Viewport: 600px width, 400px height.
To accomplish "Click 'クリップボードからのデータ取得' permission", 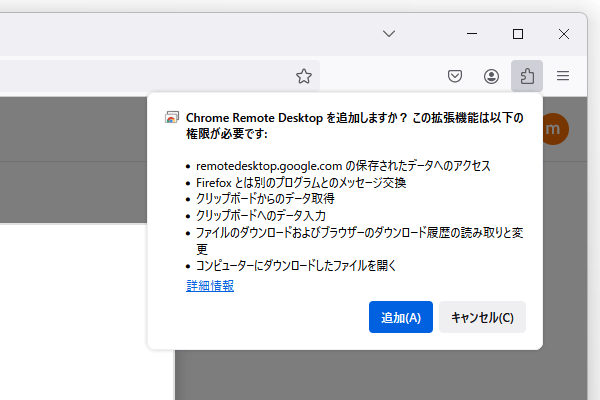I will [265, 199].
